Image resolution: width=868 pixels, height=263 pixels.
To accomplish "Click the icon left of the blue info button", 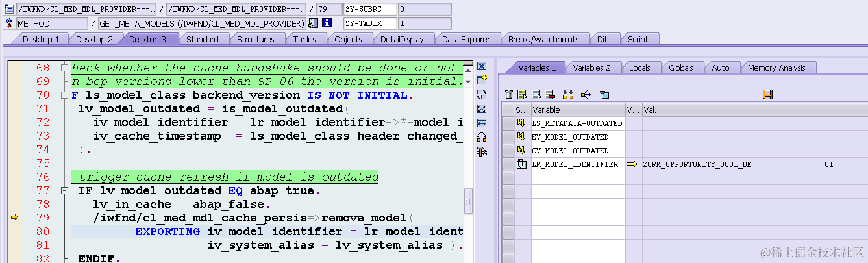I will (314, 23).
